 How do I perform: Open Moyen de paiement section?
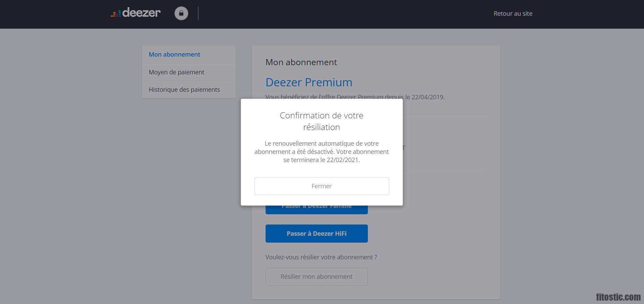click(x=189, y=72)
